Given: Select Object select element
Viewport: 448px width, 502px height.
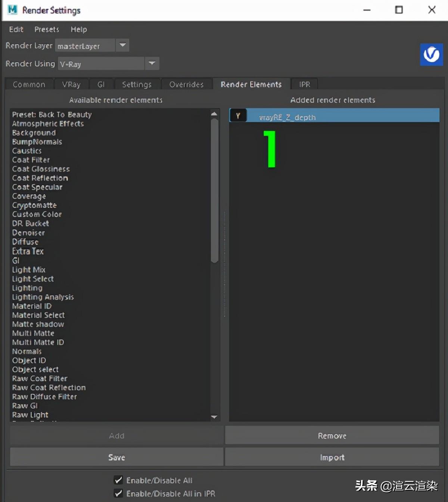Looking at the screenshot, I should point(35,369).
